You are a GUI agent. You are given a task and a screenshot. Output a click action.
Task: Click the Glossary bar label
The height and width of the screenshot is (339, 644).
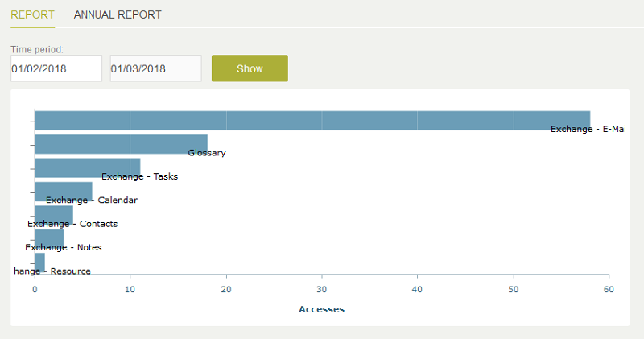[207, 153]
